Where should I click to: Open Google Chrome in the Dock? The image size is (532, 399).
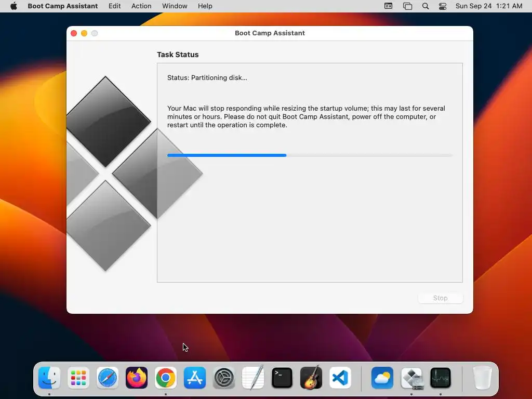pyautogui.click(x=166, y=378)
